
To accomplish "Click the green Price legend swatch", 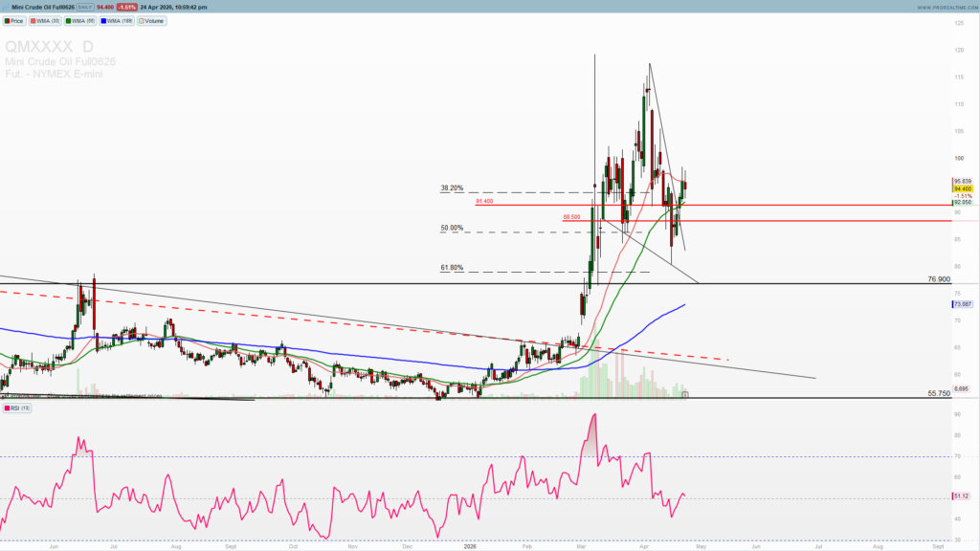I will [8, 20].
